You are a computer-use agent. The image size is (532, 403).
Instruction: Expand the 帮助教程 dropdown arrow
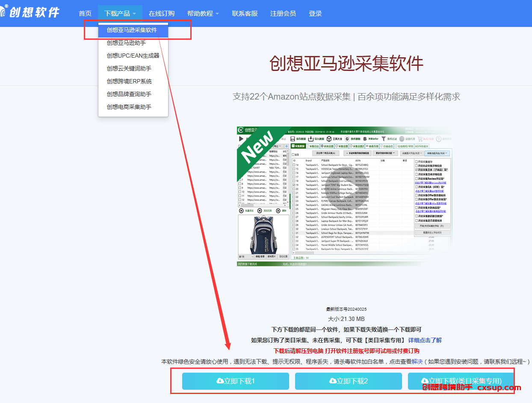click(217, 14)
